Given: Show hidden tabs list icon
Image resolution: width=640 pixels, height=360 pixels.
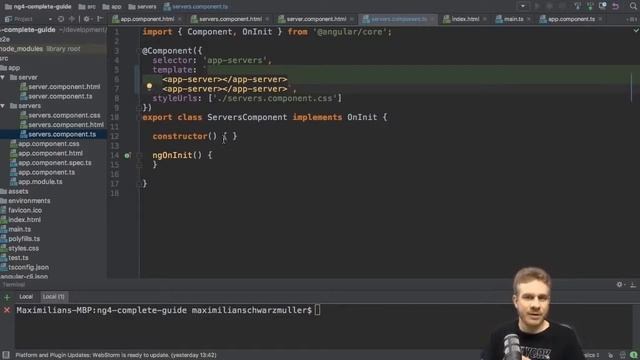Looking at the screenshot, I should (x=631, y=19).
